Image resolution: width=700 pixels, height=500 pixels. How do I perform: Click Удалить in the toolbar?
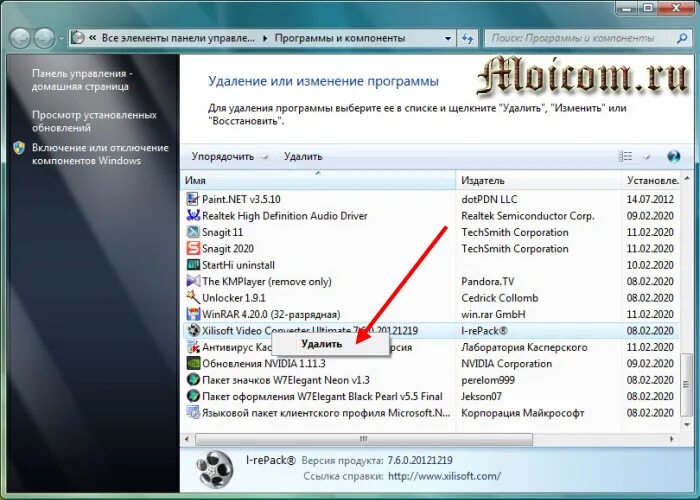point(303,157)
